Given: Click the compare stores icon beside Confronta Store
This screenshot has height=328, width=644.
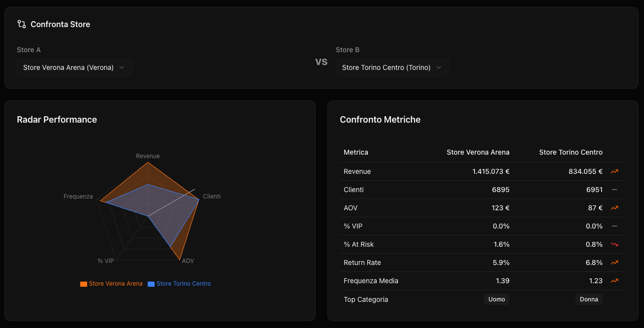Looking at the screenshot, I should pyautogui.click(x=21, y=24).
